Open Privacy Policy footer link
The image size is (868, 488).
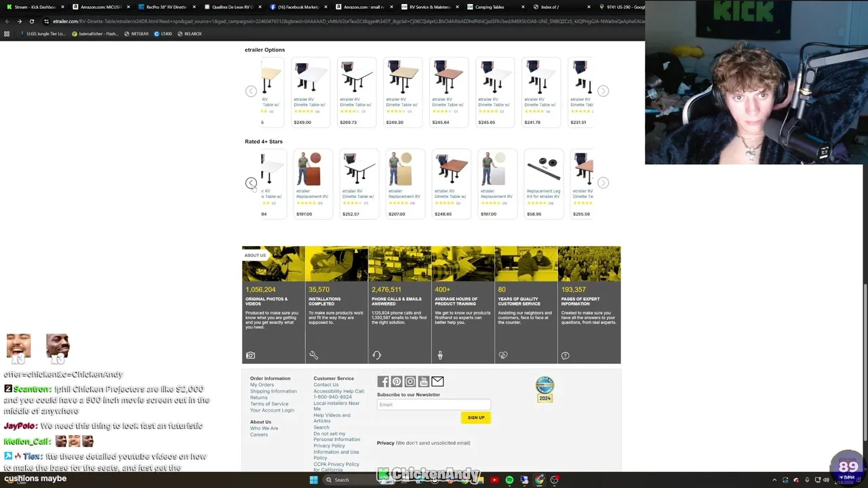pos(329,446)
